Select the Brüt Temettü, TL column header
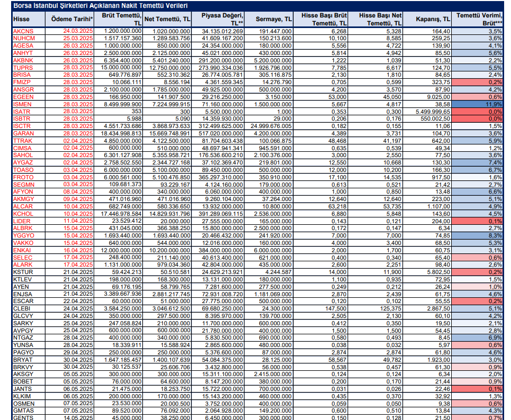Image resolution: width=511 pixels, height=420 pixels. pyautogui.click(x=122, y=19)
